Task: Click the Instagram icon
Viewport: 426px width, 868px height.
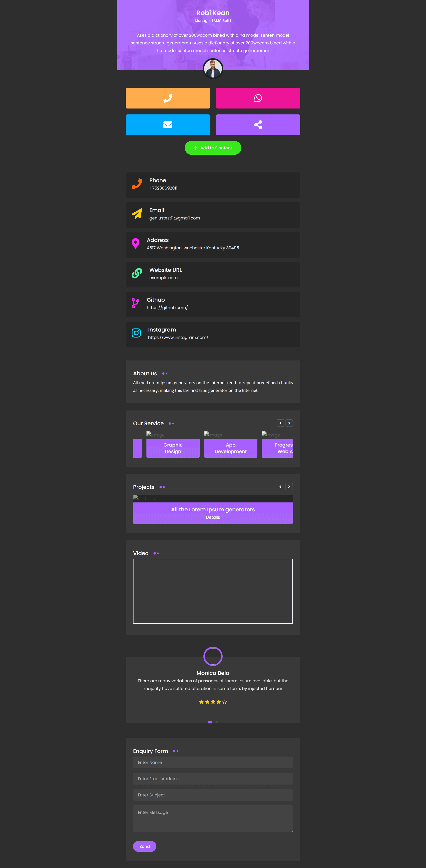Action: click(x=136, y=333)
